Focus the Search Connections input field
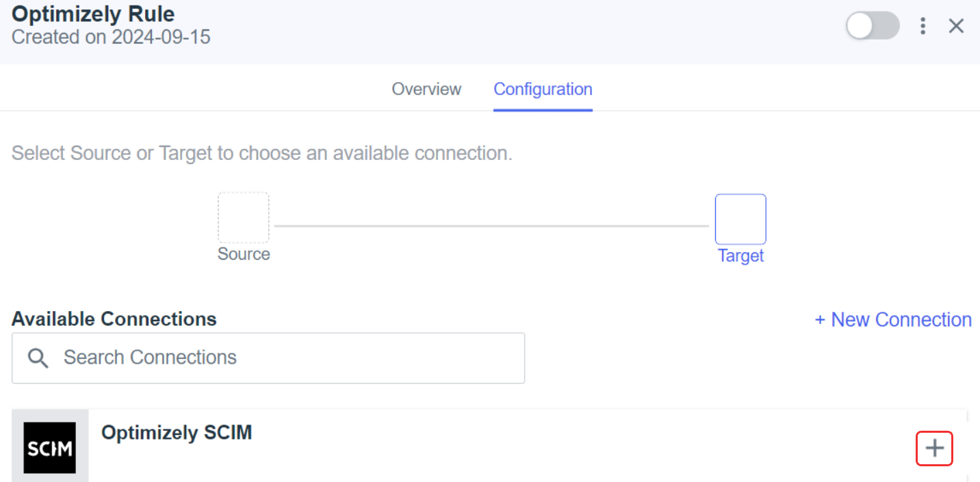Screen dimensions: 980x482 tap(268, 358)
